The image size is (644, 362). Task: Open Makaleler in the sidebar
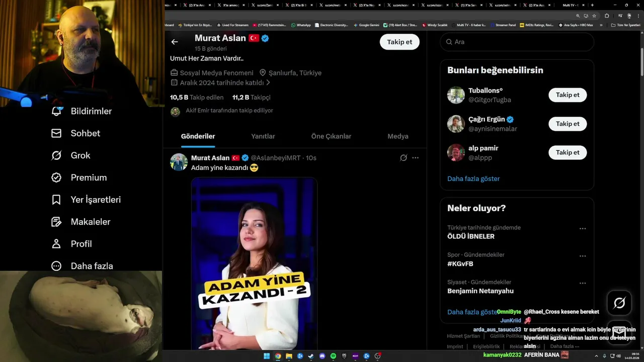(x=80, y=222)
